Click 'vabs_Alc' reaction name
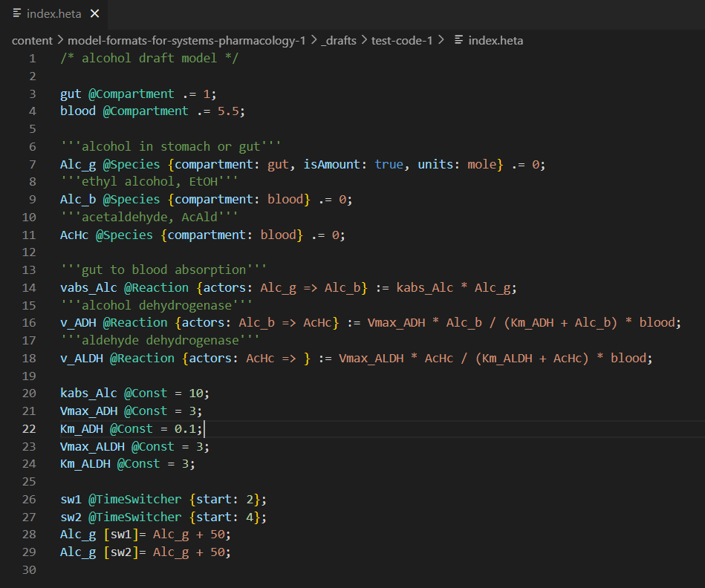The width and height of the screenshot is (705, 588). pyautogui.click(x=88, y=287)
